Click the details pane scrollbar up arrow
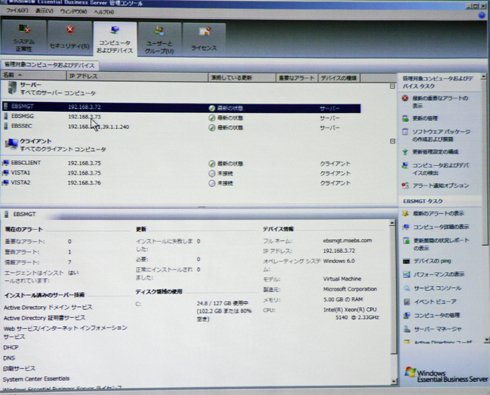The image size is (490, 395). click(392, 223)
